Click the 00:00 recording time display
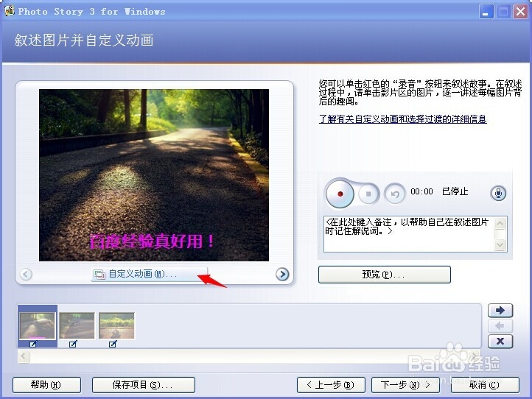Image resolution: width=532 pixels, height=399 pixels. coord(421,191)
